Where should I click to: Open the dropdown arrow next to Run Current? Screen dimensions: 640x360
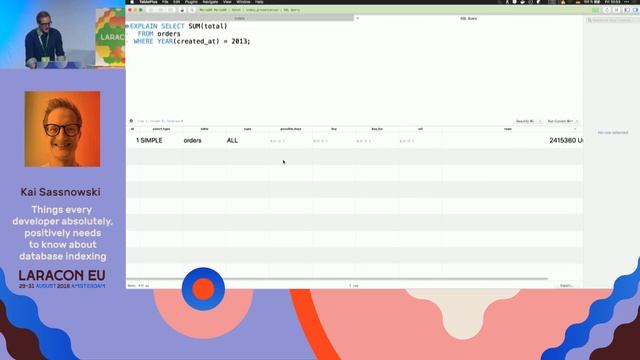(576, 121)
